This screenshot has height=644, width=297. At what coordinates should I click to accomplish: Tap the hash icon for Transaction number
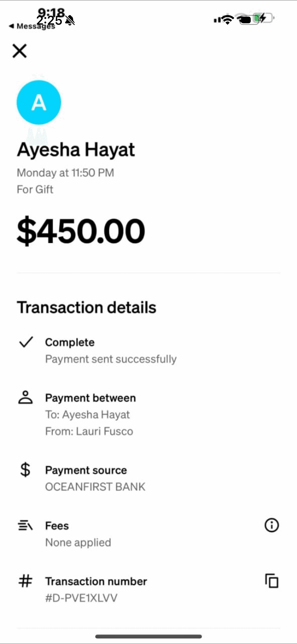coord(26,581)
